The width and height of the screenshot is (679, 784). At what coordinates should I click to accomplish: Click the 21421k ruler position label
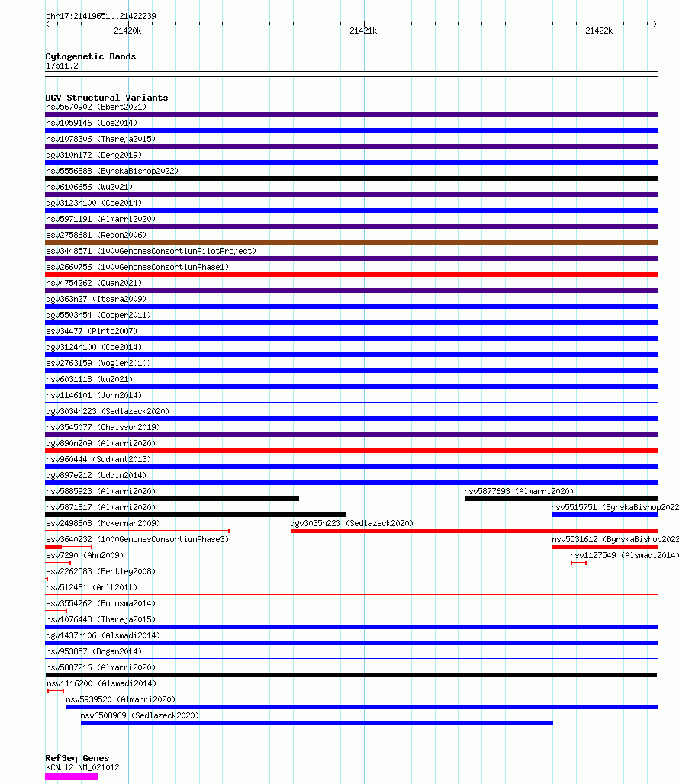tap(363, 31)
